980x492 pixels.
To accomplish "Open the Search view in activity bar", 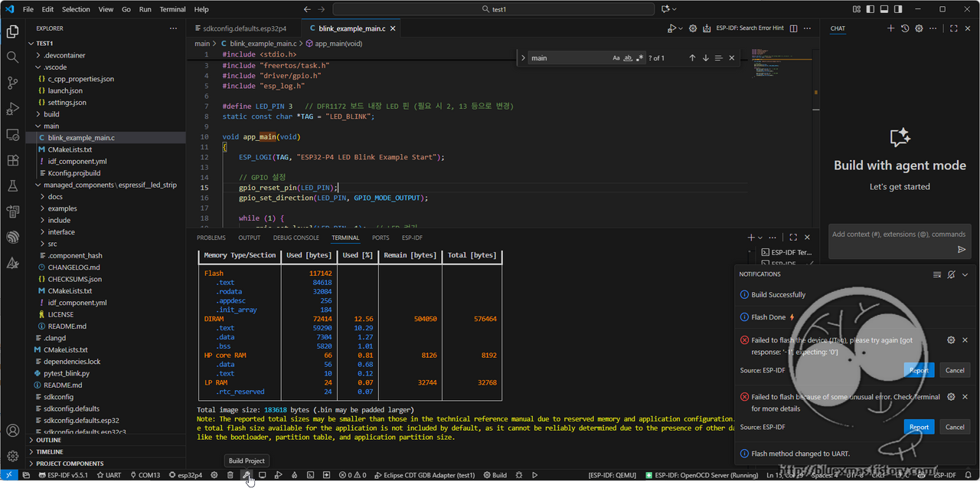I will [12, 57].
